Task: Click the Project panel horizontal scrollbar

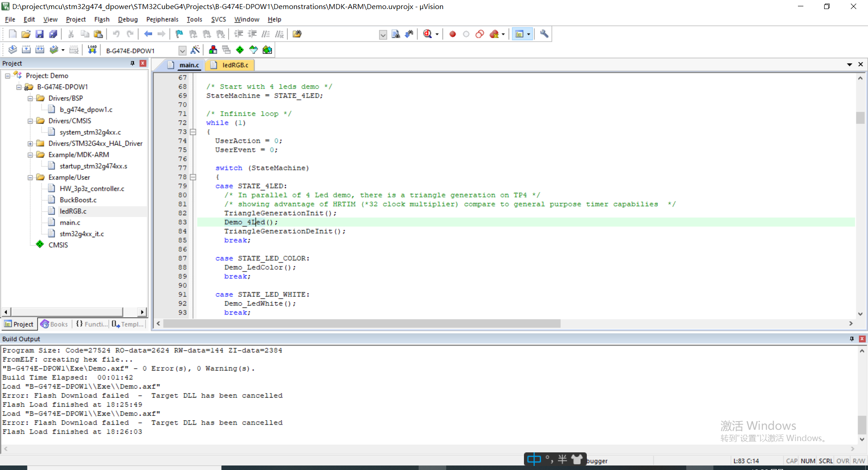Action: (x=67, y=312)
